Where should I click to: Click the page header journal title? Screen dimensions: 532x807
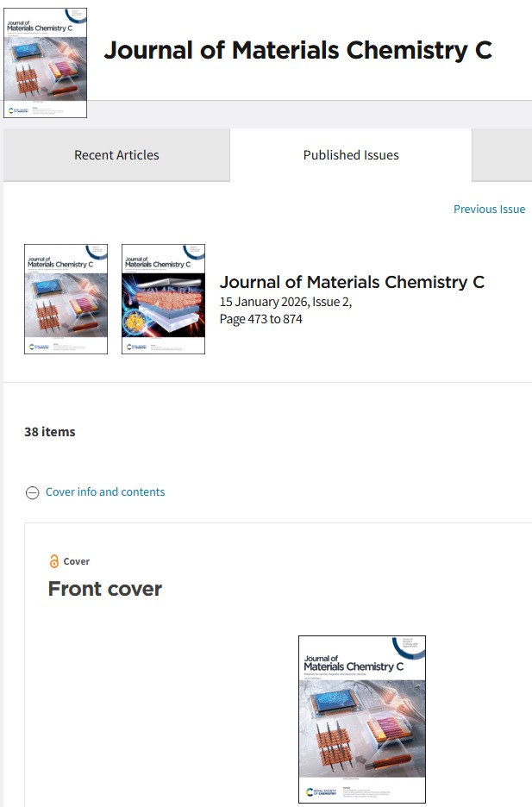(x=297, y=50)
